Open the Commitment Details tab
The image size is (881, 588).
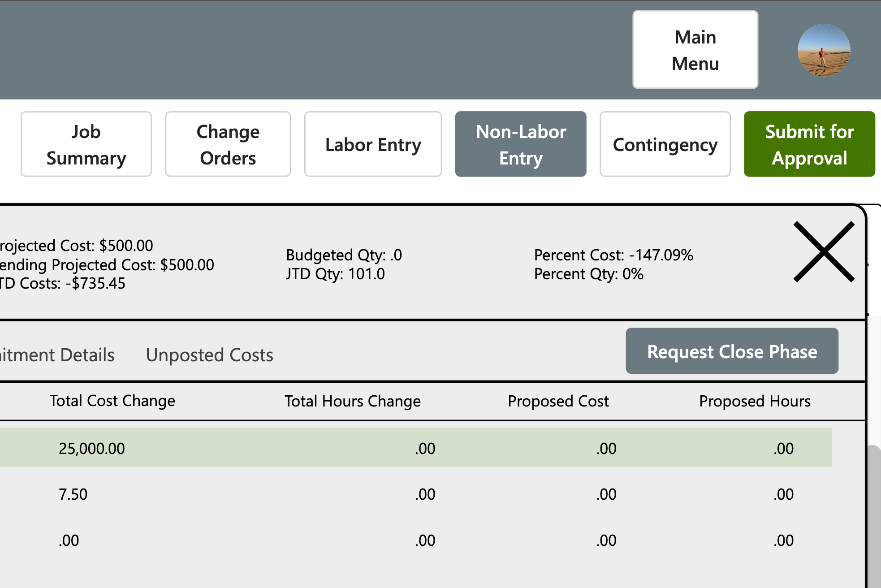coord(57,355)
